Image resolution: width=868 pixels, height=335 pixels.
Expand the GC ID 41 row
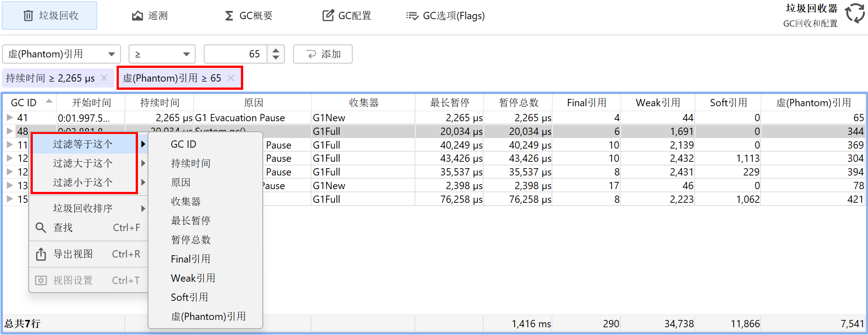pos(10,118)
